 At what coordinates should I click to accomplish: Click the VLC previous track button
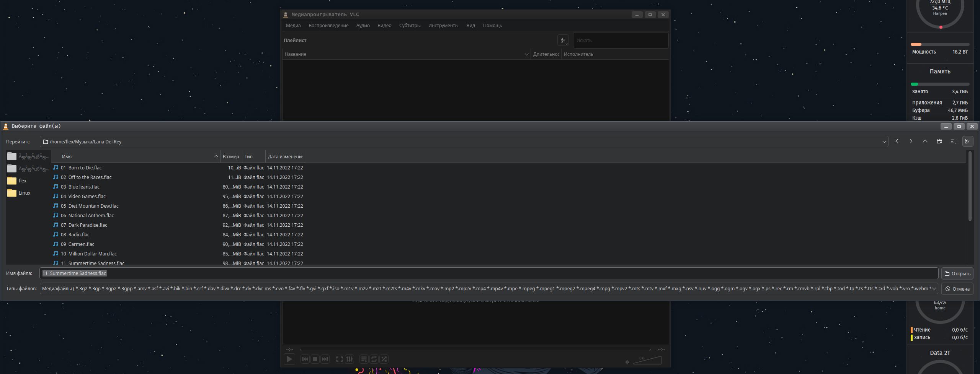(305, 359)
